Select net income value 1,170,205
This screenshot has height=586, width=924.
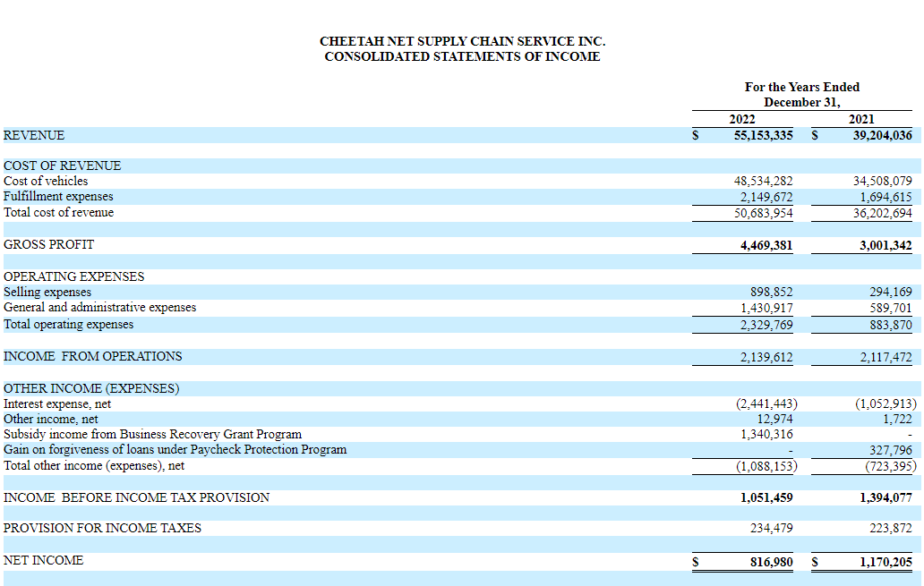click(885, 563)
